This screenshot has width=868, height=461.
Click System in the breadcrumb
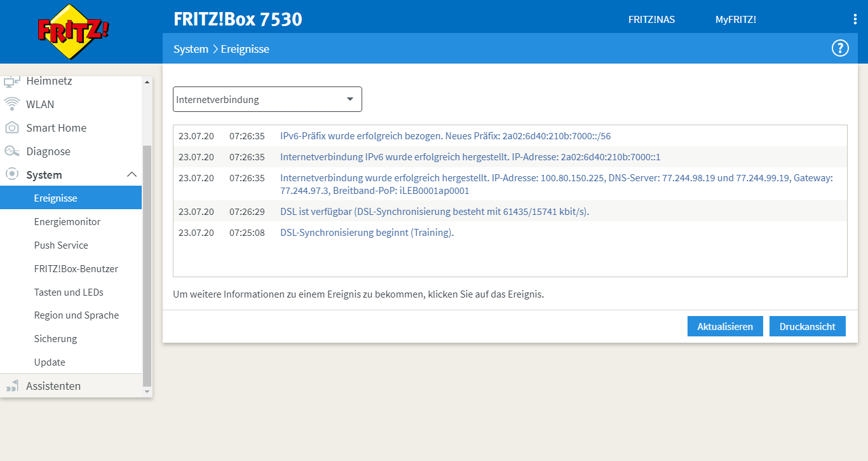(191, 49)
